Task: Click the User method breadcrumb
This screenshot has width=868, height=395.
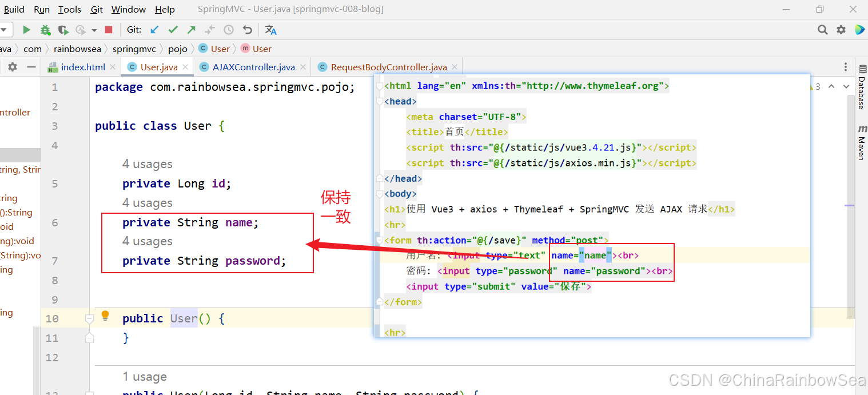Action: pyautogui.click(x=256, y=49)
